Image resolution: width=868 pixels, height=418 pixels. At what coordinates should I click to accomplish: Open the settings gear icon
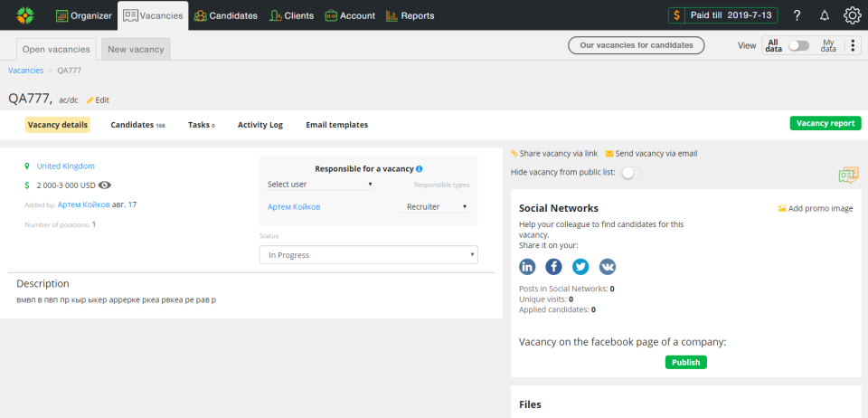[x=852, y=15]
